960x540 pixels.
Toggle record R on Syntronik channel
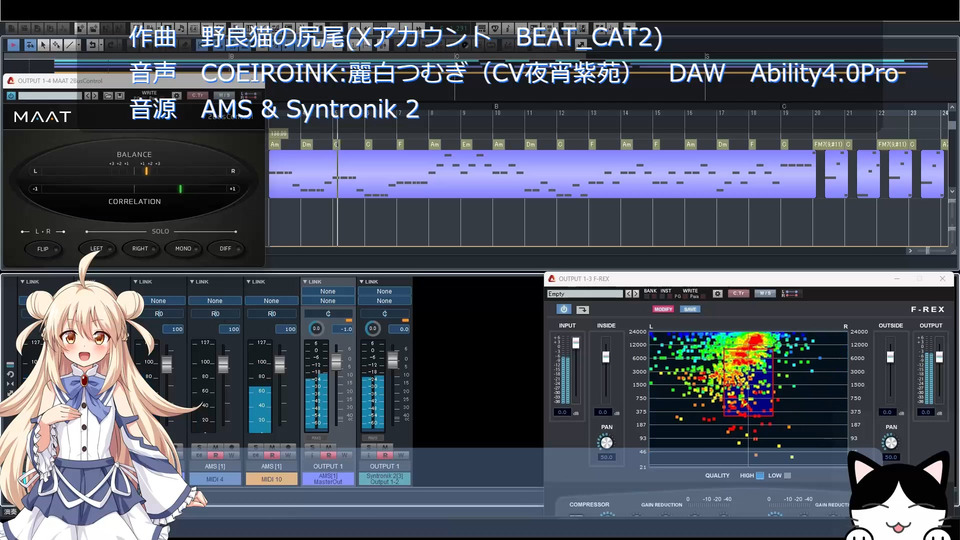point(385,456)
